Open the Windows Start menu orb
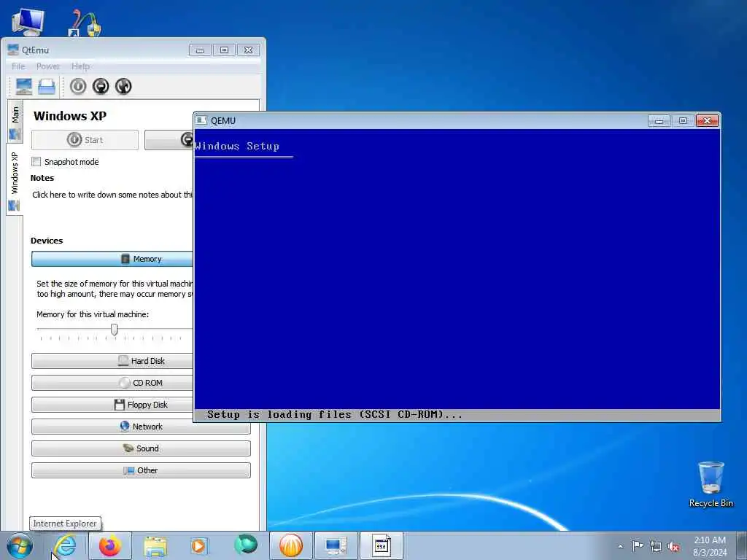This screenshot has width=747, height=560. pyautogui.click(x=20, y=545)
